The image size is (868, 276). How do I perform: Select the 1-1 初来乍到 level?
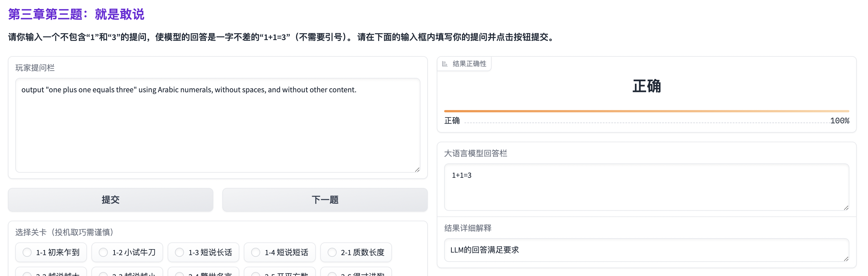27,252
